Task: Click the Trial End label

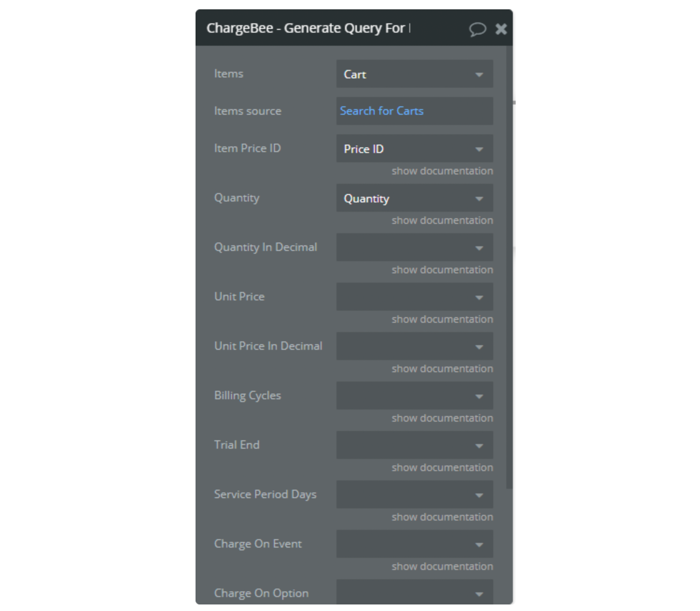Action: click(237, 445)
